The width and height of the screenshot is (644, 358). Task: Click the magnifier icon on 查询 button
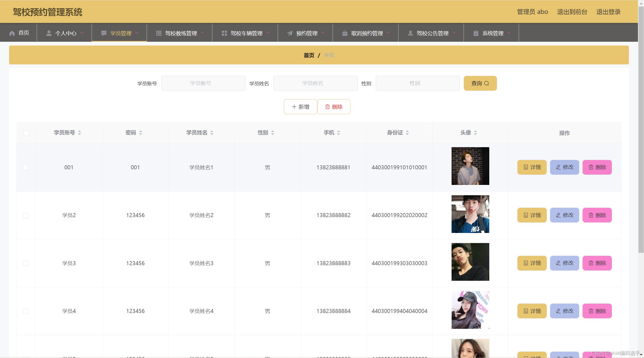tap(487, 83)
